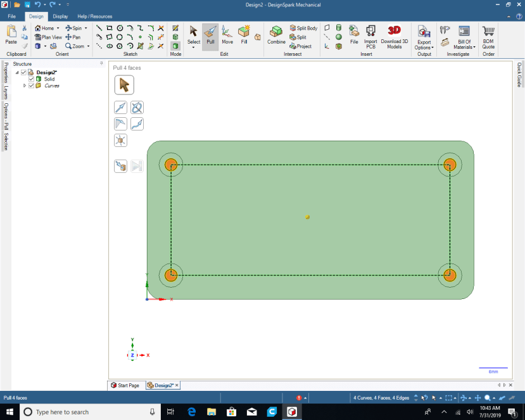
Task: Open Microsoft Edge from the taskbar
Action: click(x=191, y=411)
